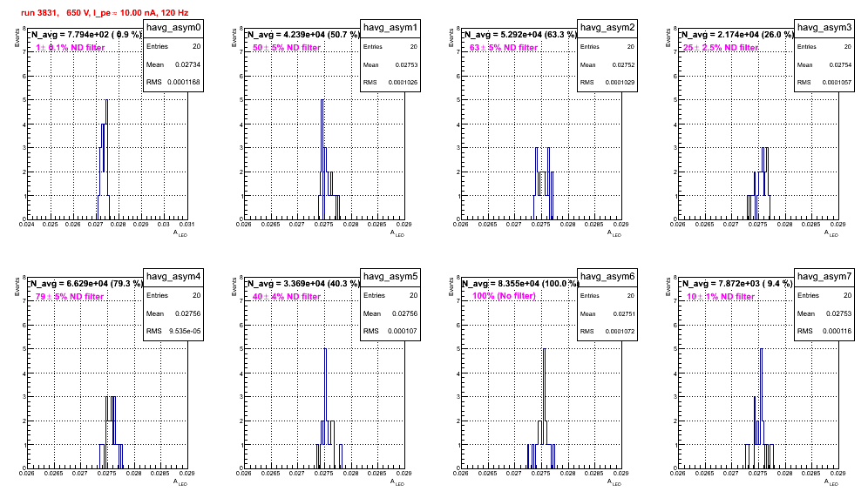868x498 pixels.
Task: Click the blue histogram in havg_asym0 plot
Action: point(104,160)
